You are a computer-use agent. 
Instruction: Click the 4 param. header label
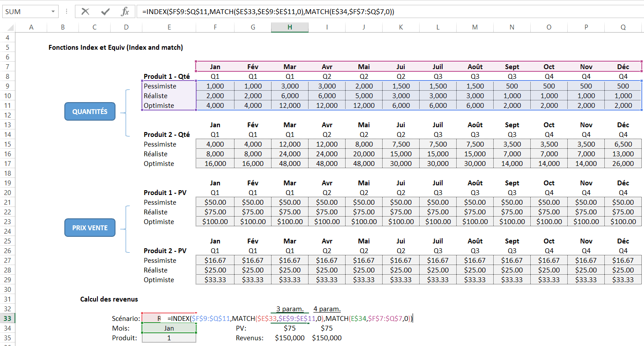coord(327,309)
